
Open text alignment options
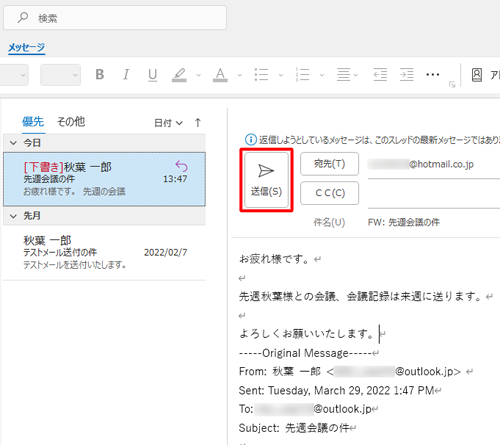[x=347, y=75]
